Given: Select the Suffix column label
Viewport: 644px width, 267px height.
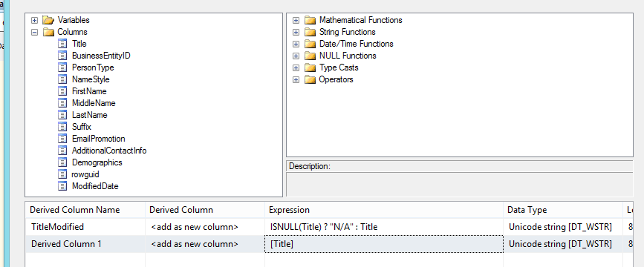Looking at the screenshot, I should tap(81, 127).
